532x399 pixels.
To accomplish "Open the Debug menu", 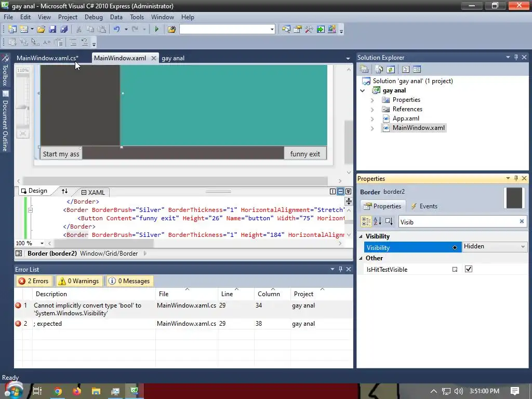I will [x=94, y=17].
